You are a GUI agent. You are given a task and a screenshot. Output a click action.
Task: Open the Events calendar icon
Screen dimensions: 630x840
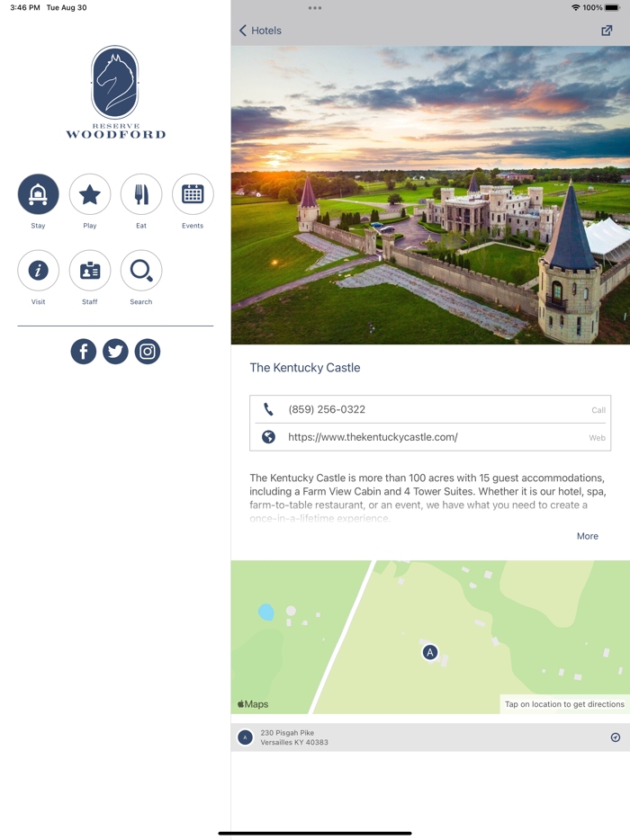193,194
